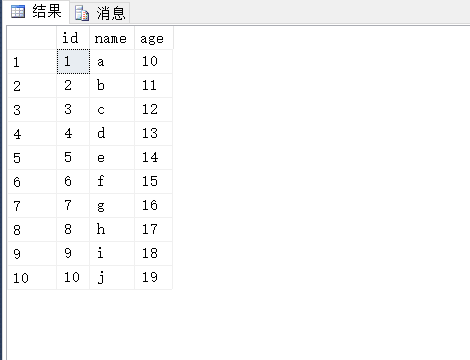Click name cell 'j'
Image resolution: width=470 pixels, height=360 pixels.
click(112, 278)
